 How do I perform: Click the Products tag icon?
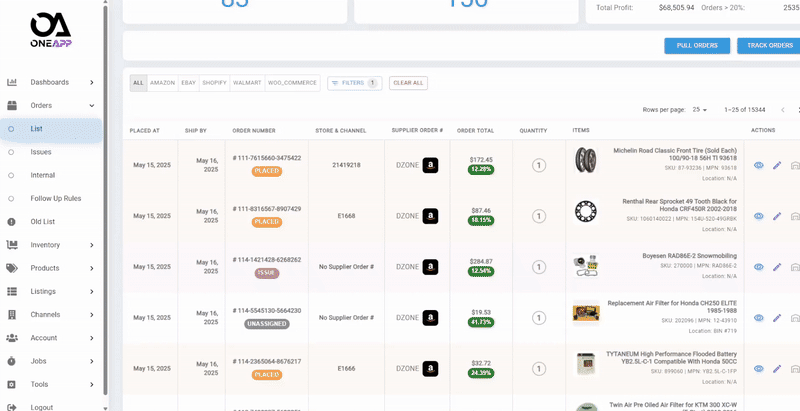click(x=11, y=268)
